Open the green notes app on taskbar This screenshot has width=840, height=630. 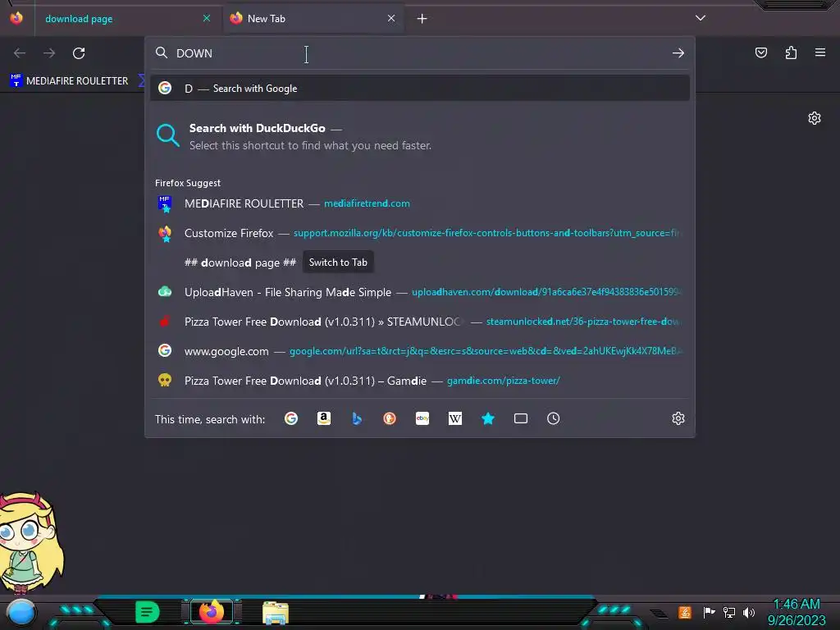(x=148, y=612)
